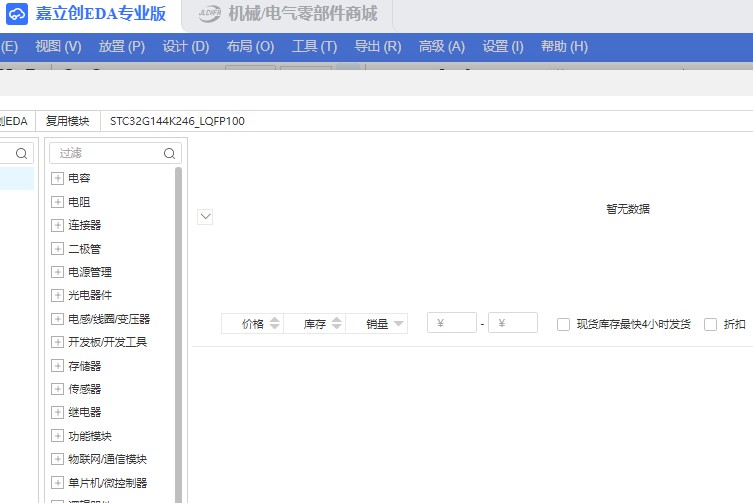Select 单片机/微控制器 category label

coord(108,482)
